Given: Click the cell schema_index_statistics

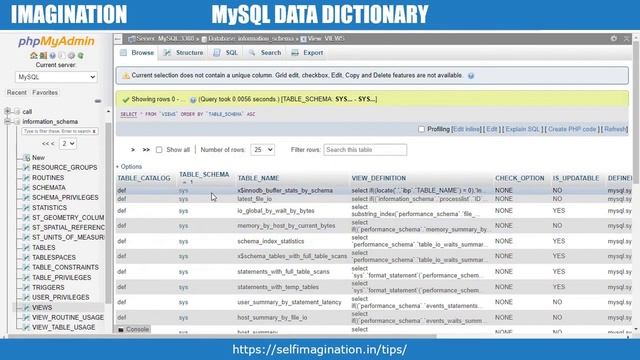Looking at the screenshot, I should pyautogui.click(x=271, y=241).
